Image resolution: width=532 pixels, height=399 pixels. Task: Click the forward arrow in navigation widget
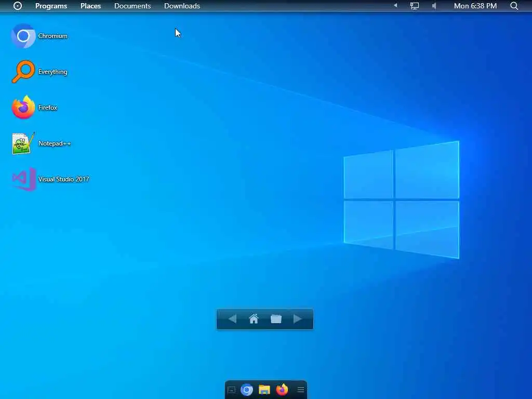(298, 319)
